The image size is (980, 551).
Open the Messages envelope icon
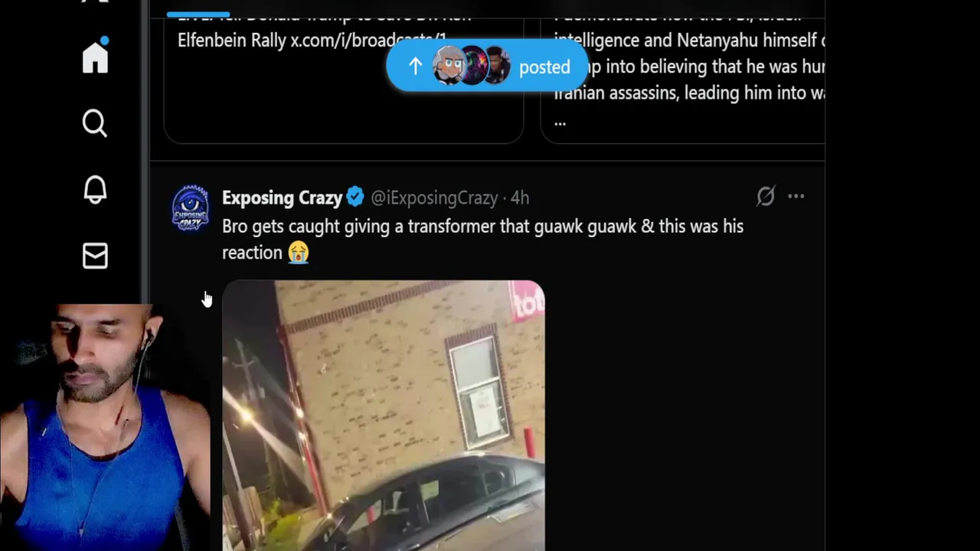[x=95, y=256]
